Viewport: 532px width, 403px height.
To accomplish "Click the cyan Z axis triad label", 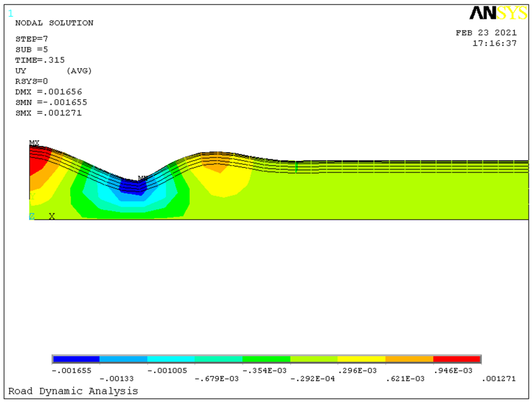I will click(32, 216).
